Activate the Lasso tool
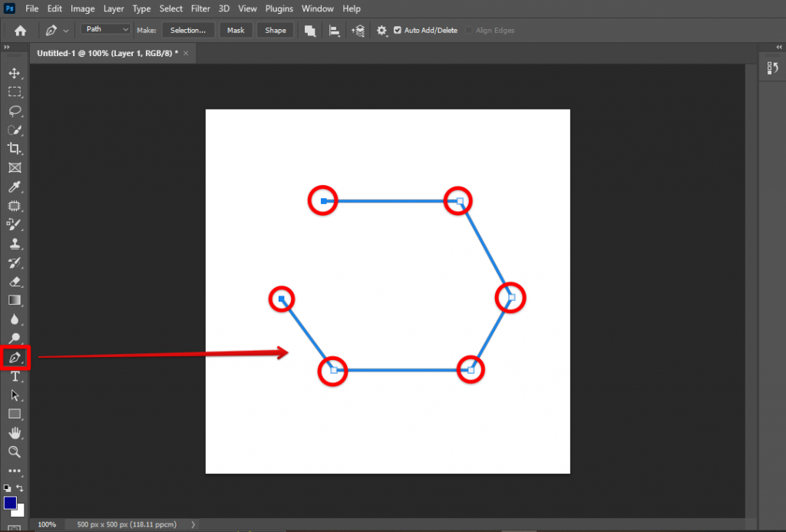 point(15,111)
